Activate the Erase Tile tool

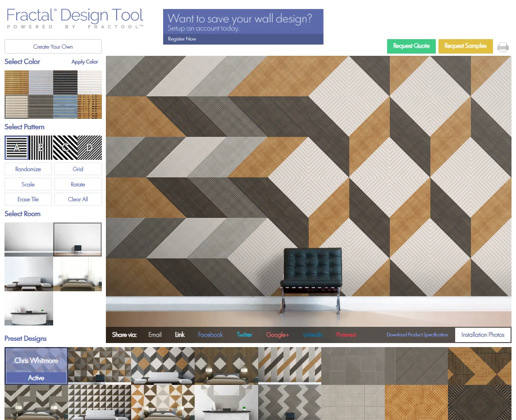[28, 199]
